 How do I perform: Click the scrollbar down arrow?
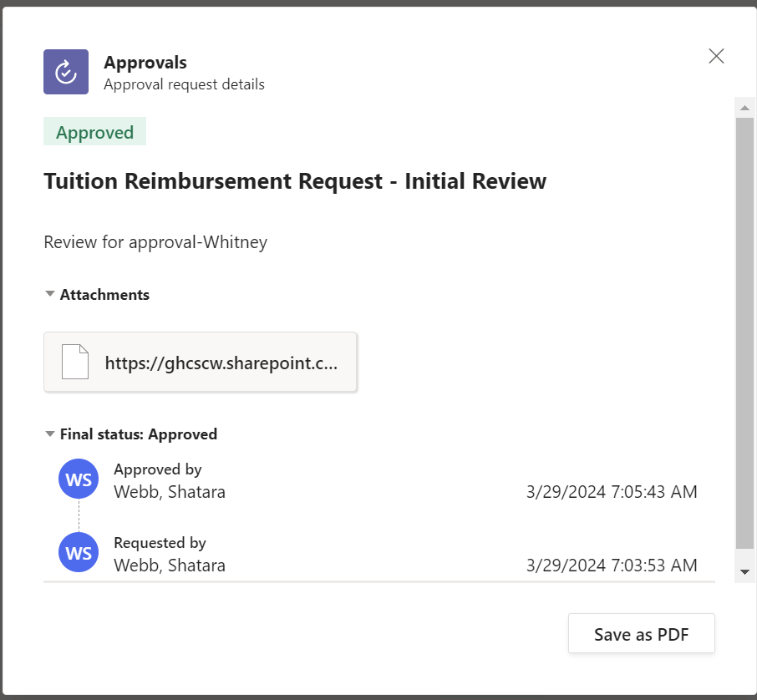tap(744, 572)
